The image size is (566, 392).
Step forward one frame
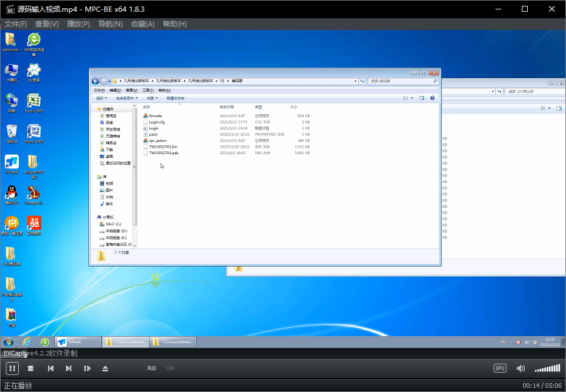pyautogui.click(x=87, y=368)
